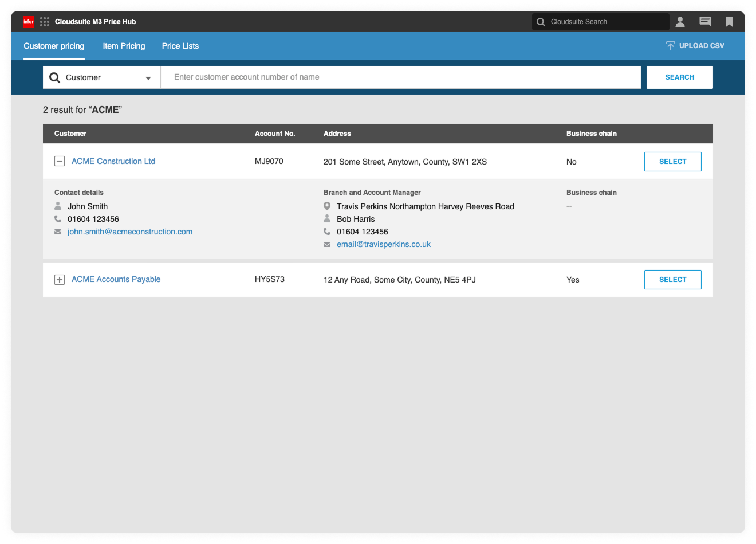Click the Contact details heading
This screenshot has width=756, height=544.
pos(79,193)
